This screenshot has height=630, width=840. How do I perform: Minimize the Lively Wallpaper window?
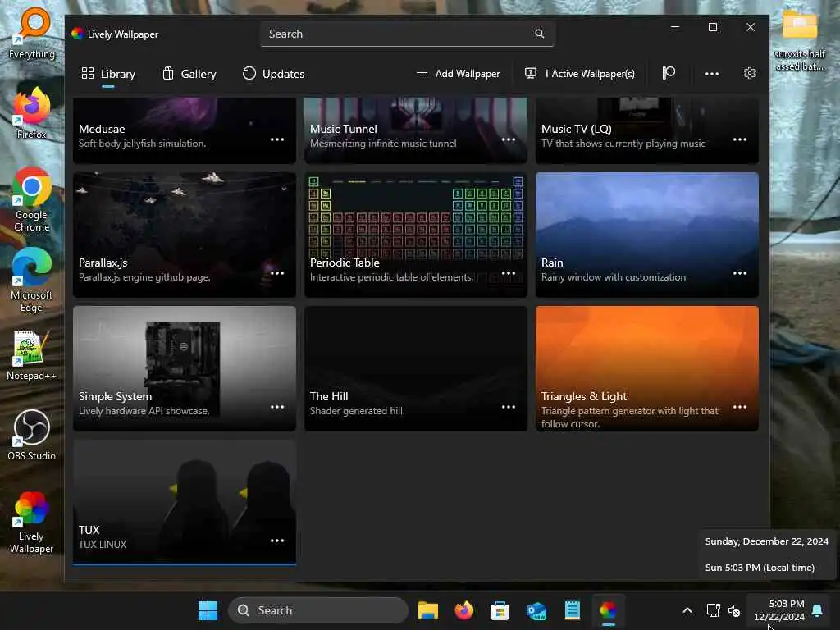pos(675,27)
